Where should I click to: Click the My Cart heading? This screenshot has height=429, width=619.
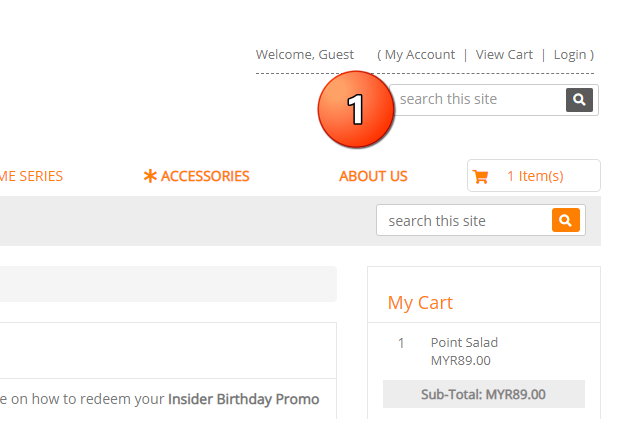click(x=420, y=303)
